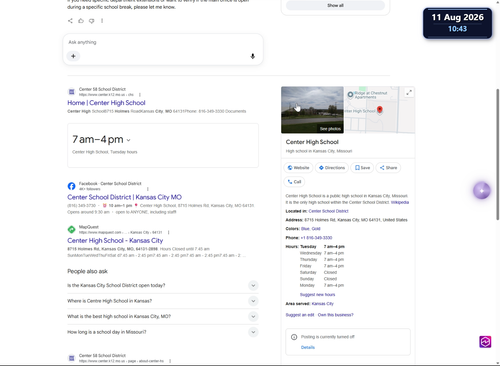
Task: Click the phone number +1 816-349-3330
Action: (316, 238)
